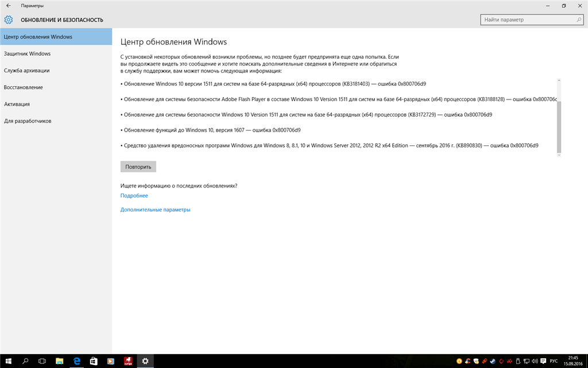Open the media player taskbar icon
The width and height of the screenshot is (588, 368).
[111, 361]
